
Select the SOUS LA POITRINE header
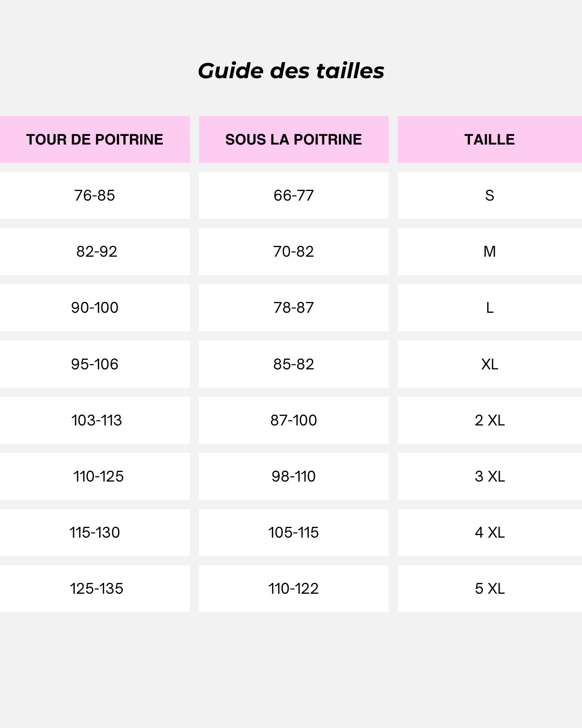pyautogui.click(x=294, y=139)
